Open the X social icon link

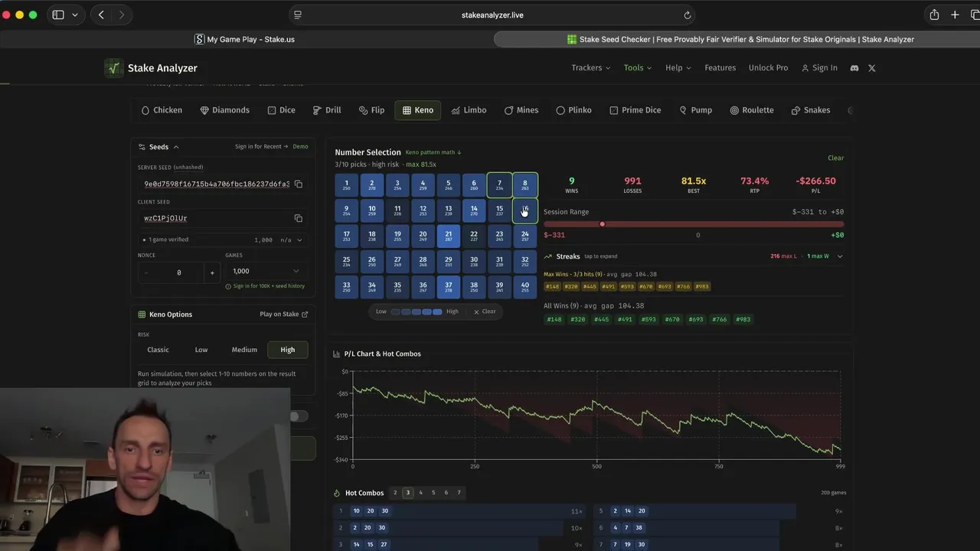[x=872, y=68]
